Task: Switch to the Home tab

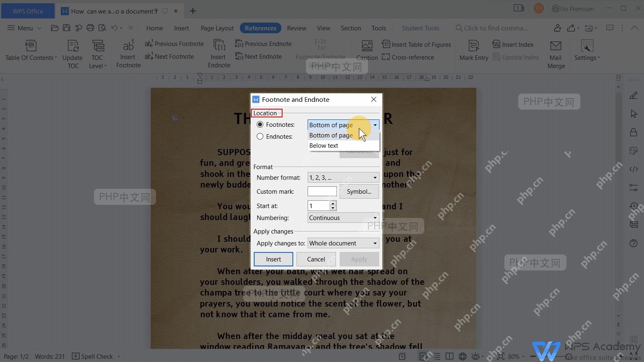Action: point(154,28)
